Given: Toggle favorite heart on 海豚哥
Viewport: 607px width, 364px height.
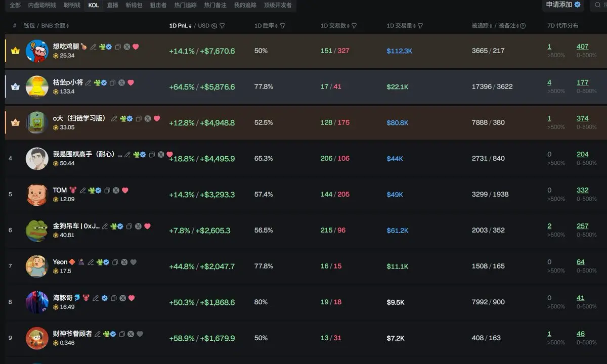Looking at the screenshot, I should [132, 298].
